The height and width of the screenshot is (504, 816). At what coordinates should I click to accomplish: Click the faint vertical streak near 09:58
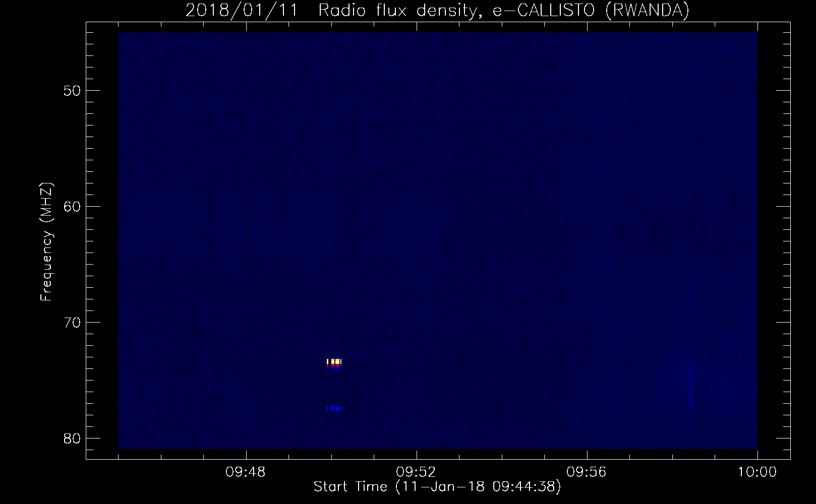tap(691, 386)
